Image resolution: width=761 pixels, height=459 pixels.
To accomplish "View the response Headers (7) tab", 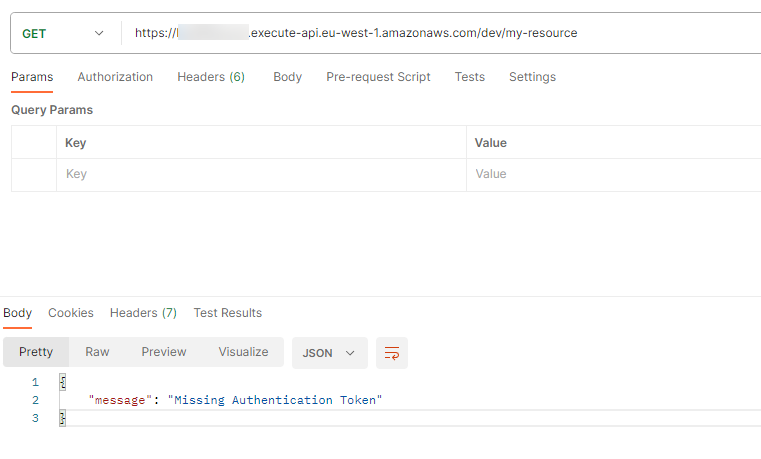I will pyautogui.click(x=143, y=313).
